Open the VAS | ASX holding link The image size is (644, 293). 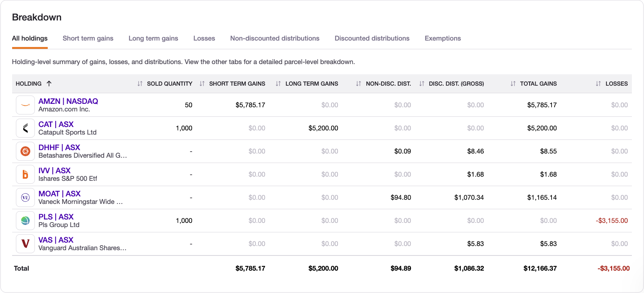(x=56, y=240)
